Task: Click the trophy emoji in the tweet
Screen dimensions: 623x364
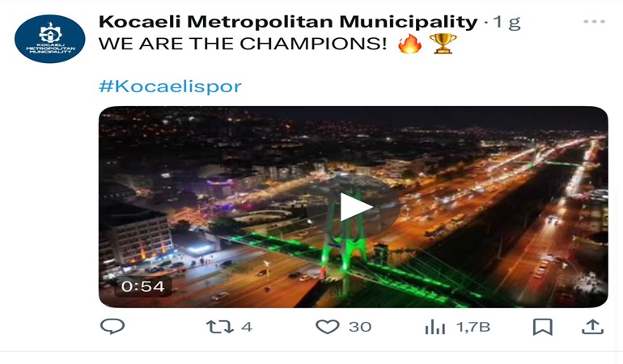Action: click(x=443, y=44)
